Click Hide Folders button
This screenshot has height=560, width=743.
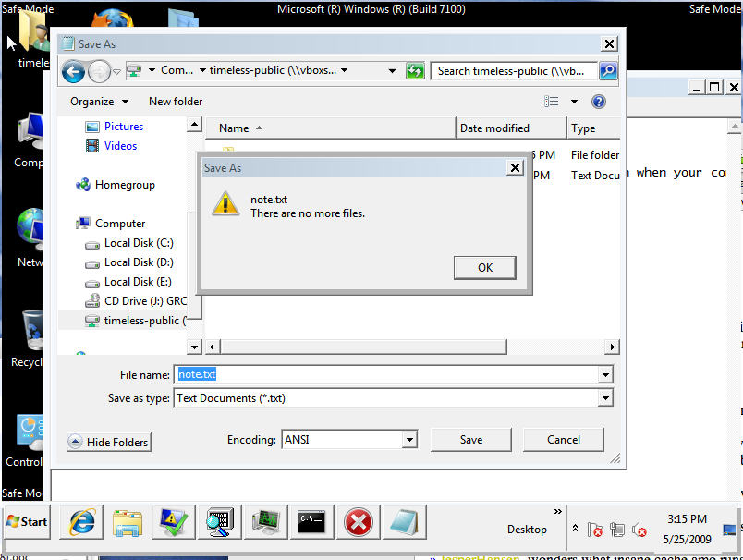click(x=109, y=442)
